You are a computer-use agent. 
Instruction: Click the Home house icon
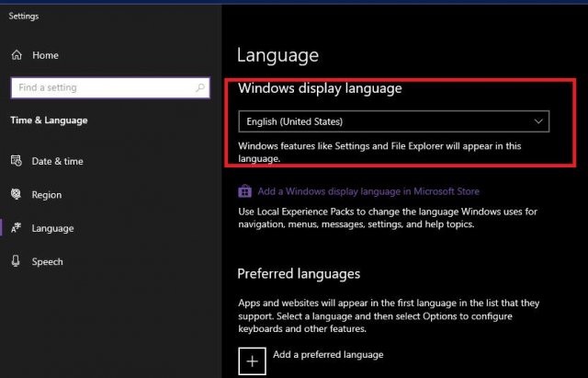(x=17, y=55)
